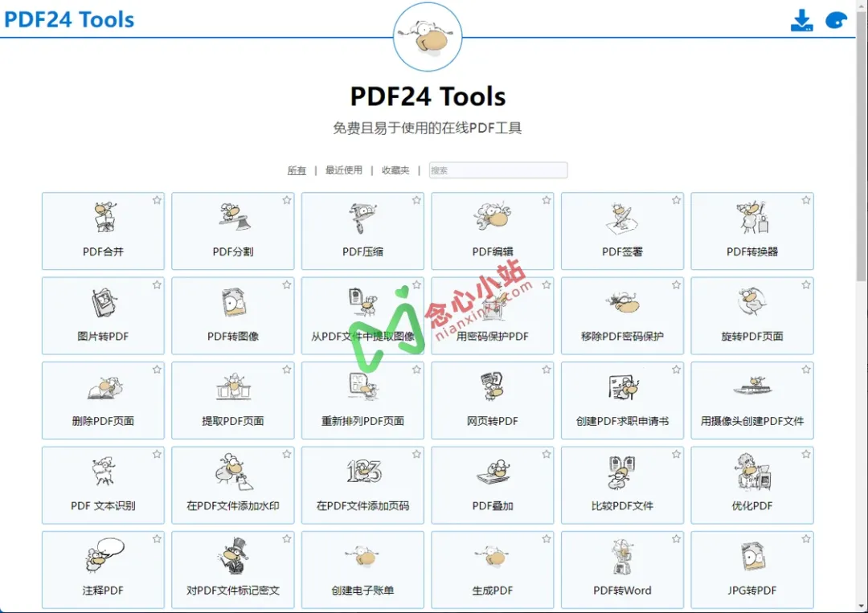The width and height of the screenshot is (868, 613).
Task: Toggle favorite star on 注释PDF
Action: pos(158,539)
